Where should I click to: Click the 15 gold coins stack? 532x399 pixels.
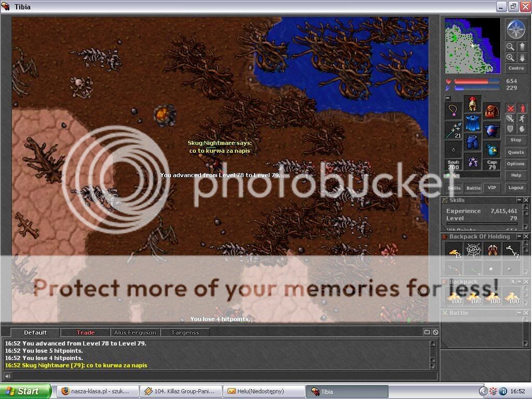point(454,251)
